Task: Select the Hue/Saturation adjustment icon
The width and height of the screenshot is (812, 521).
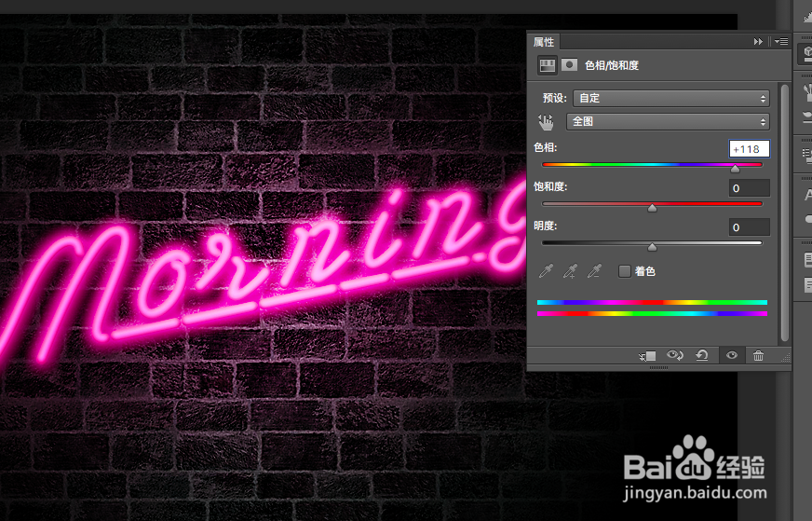Action: tap(547, 65)
